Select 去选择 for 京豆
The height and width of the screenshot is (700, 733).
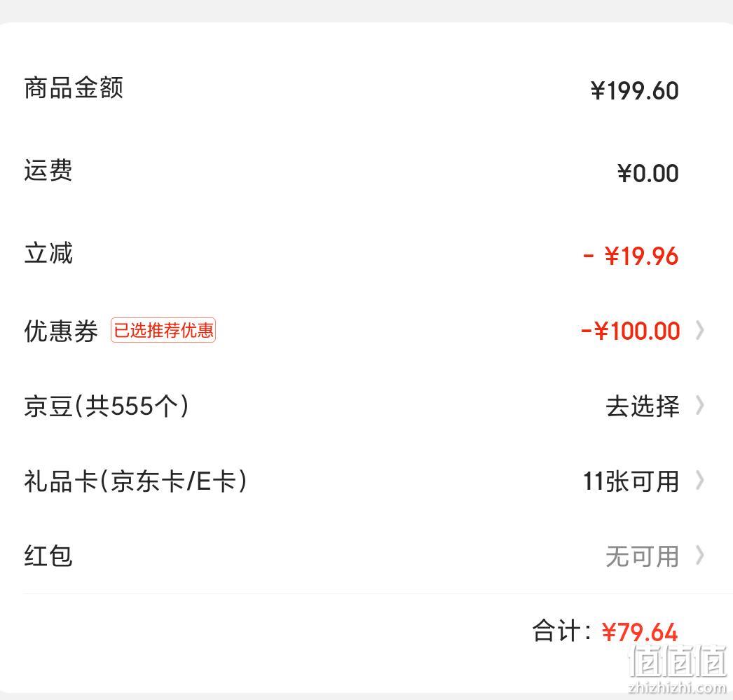643,406
